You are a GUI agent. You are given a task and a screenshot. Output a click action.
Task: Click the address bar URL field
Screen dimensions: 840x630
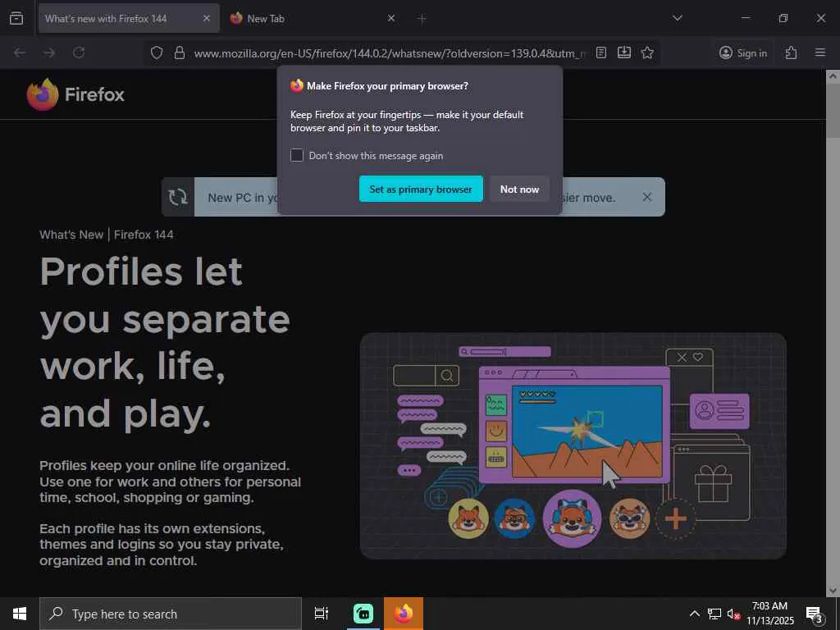(390, 53)
